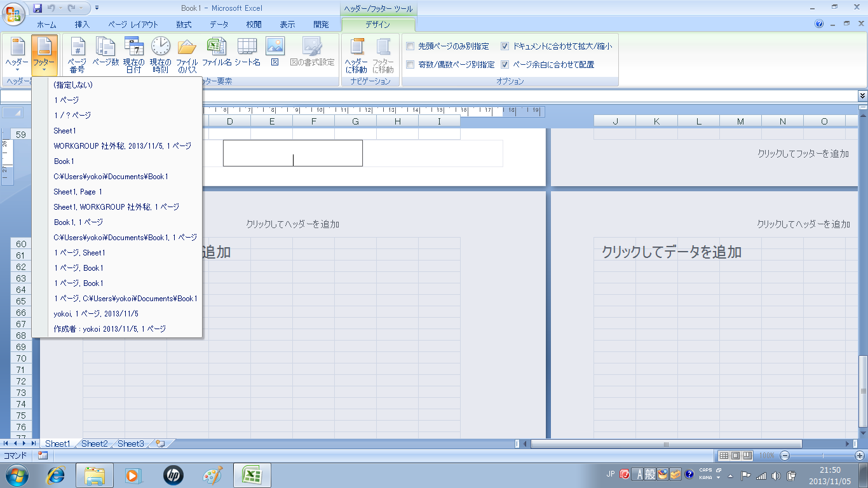The image size is (868, 488).
Task: Open the Sheet2 worksheet tab
Action: [x=94, y=444]
